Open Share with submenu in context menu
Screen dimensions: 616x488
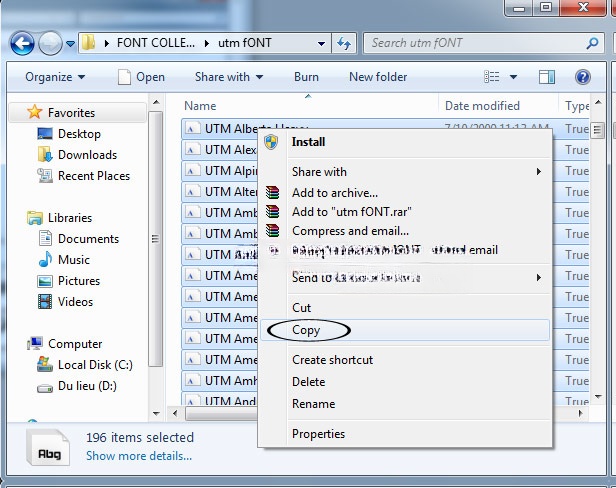tap(405, 172)
